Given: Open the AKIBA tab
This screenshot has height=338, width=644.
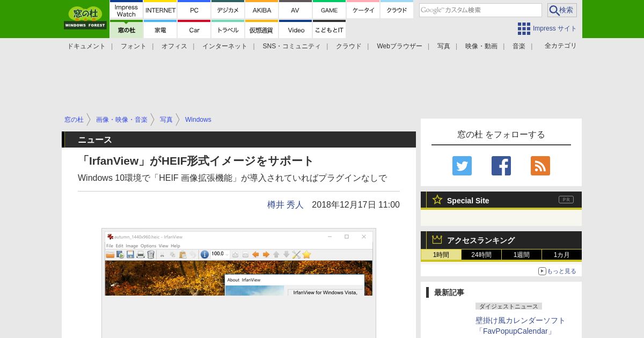Looking at the screenshot, I should coord(262,10).
